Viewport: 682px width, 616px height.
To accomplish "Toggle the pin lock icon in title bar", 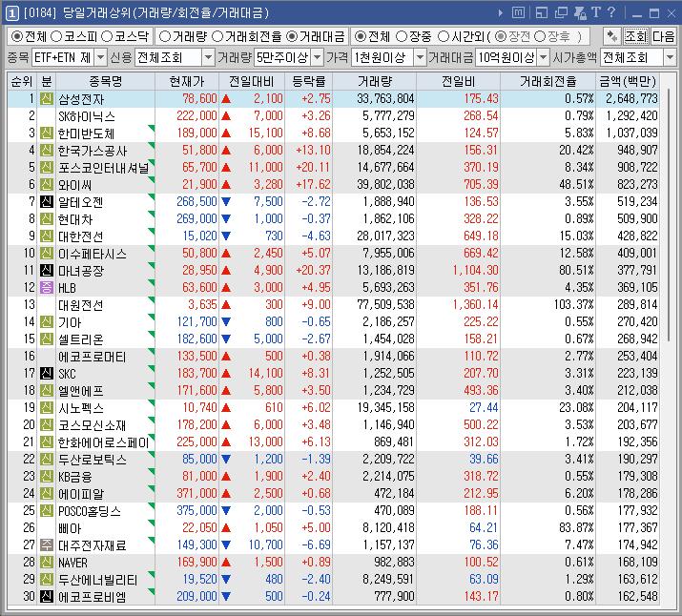I will pos(580,12).
